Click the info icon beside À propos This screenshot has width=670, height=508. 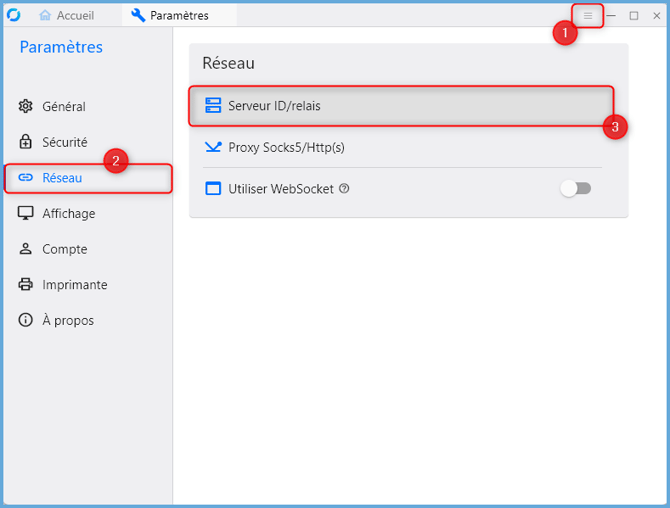26,320
